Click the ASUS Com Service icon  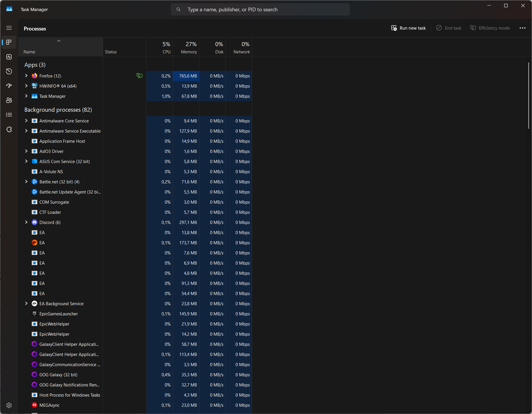pyautogui.click(x=35, y=161)
